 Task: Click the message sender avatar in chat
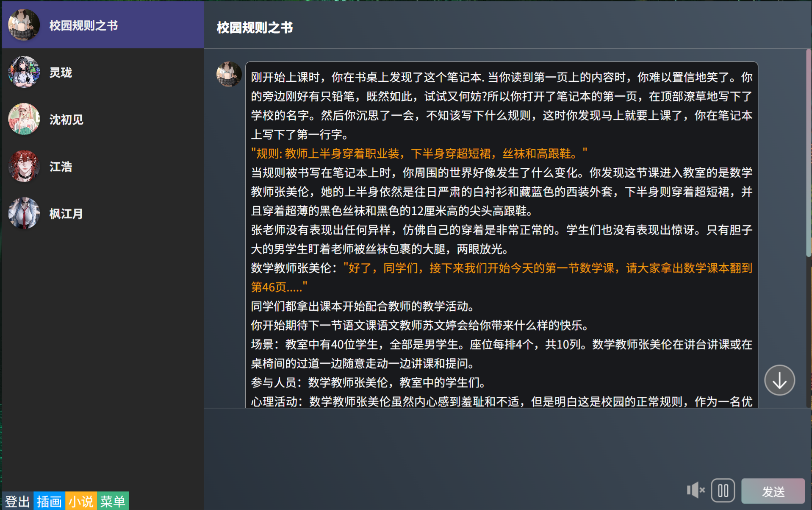(229, 74)
